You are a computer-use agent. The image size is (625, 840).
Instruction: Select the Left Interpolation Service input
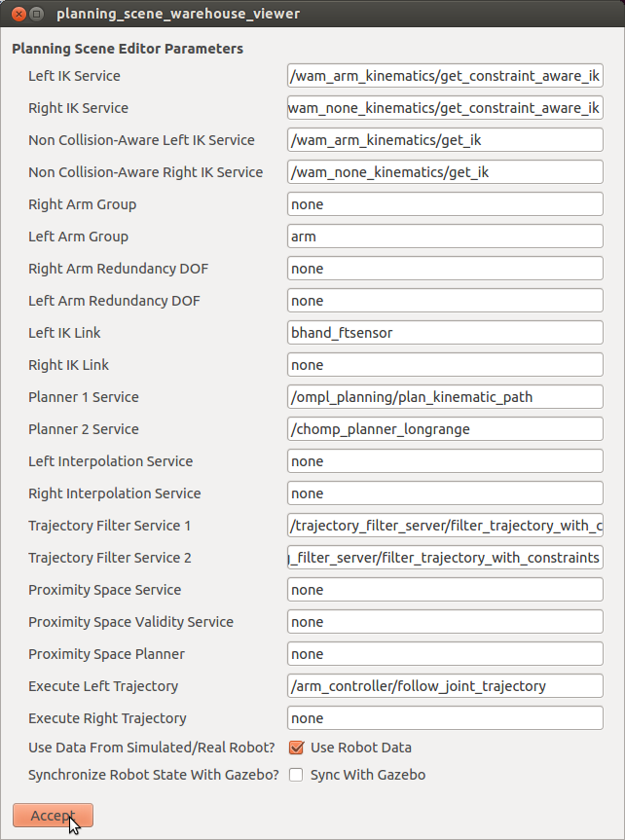[x=445, y=461]
